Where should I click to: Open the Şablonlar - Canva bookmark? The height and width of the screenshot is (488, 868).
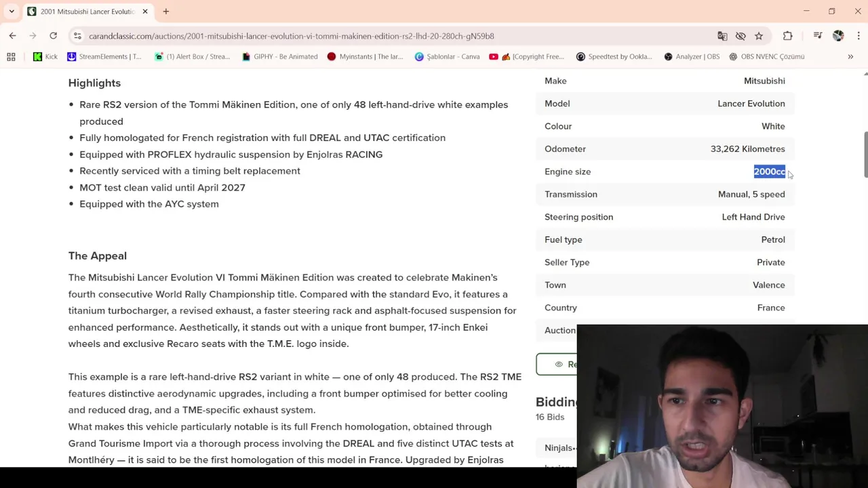[x=447, y=57]
